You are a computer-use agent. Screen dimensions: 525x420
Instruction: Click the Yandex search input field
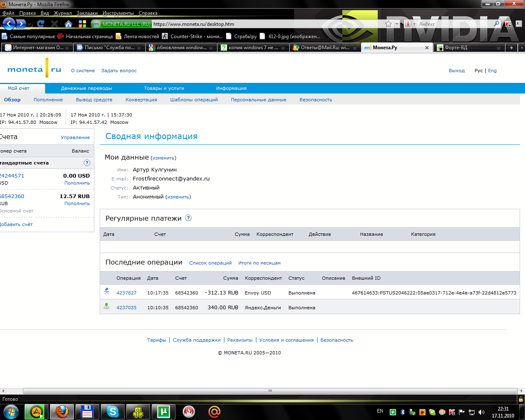point(455,24)
